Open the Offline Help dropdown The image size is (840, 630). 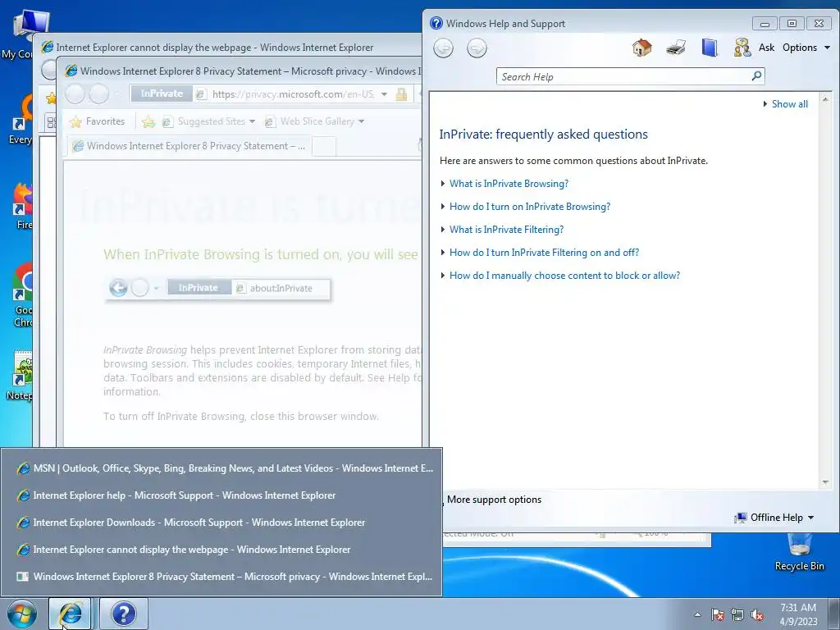pos(774,518)
